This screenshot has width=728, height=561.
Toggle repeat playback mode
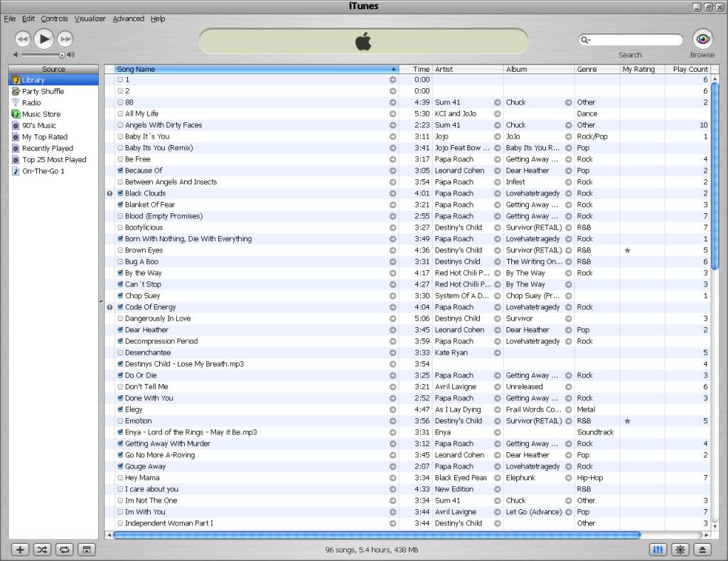point(64,550)
